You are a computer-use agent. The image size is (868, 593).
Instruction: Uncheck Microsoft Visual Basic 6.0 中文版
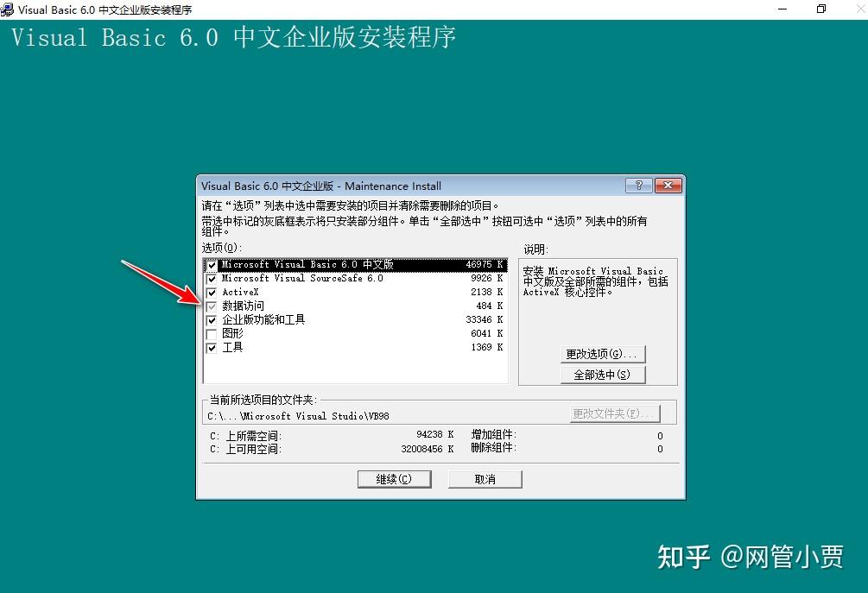click(212, 264)
